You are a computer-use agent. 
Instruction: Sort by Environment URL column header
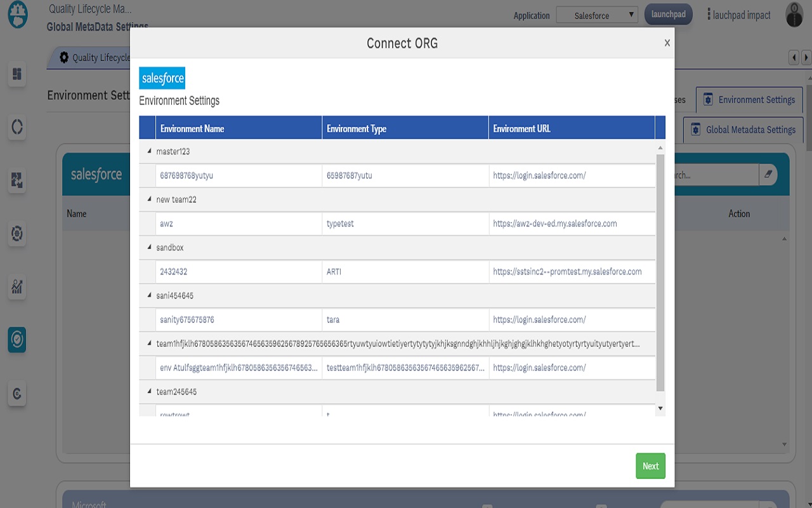pyautogui.click(x=572, y=128)
